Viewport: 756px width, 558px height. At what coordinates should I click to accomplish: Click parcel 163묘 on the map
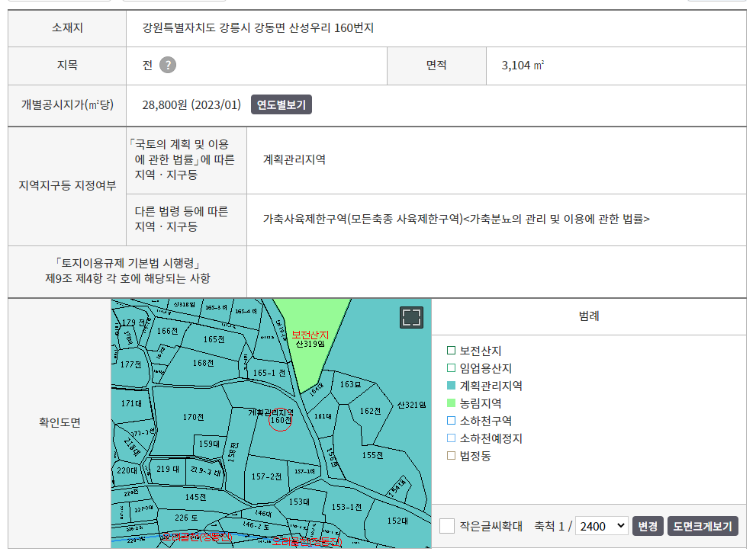tap(350, 384)
